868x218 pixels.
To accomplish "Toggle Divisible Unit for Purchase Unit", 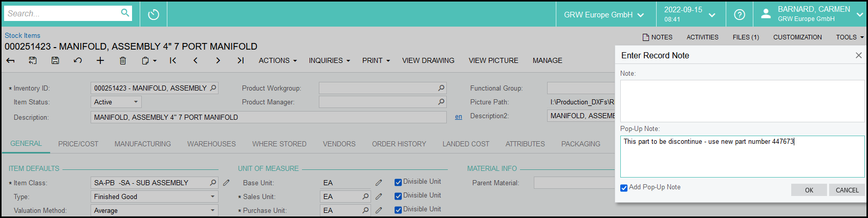I will pyautogui.click(x=398, y=210).
